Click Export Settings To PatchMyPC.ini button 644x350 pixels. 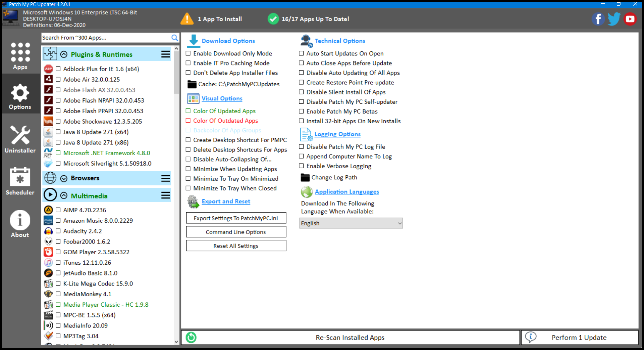pos(236,218)
